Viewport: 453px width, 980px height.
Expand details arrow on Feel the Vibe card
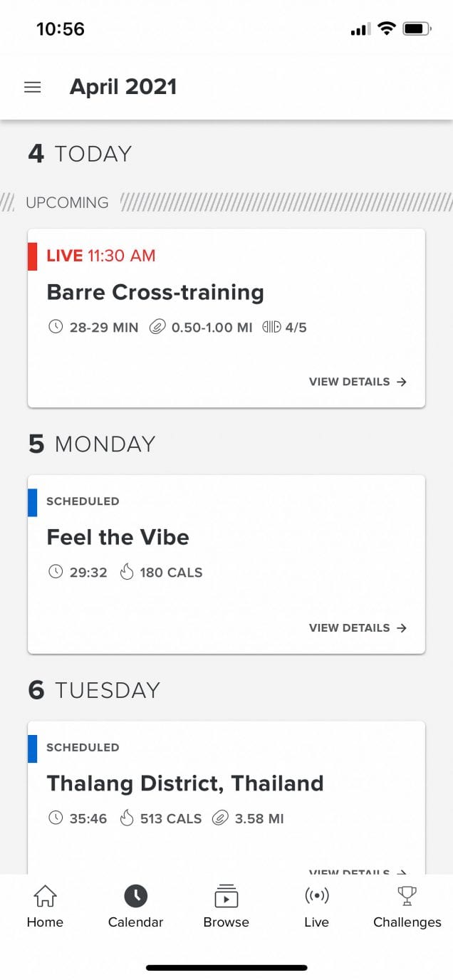[x=402, y=628]
